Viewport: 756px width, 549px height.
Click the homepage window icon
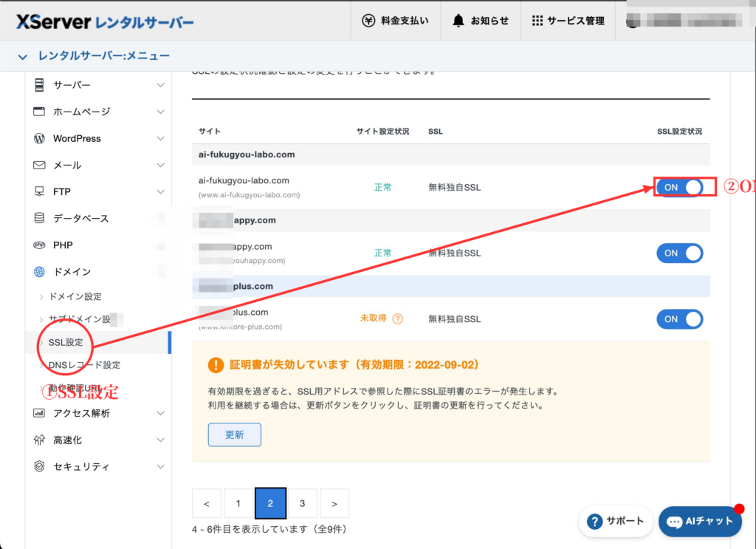pos(39,112)
